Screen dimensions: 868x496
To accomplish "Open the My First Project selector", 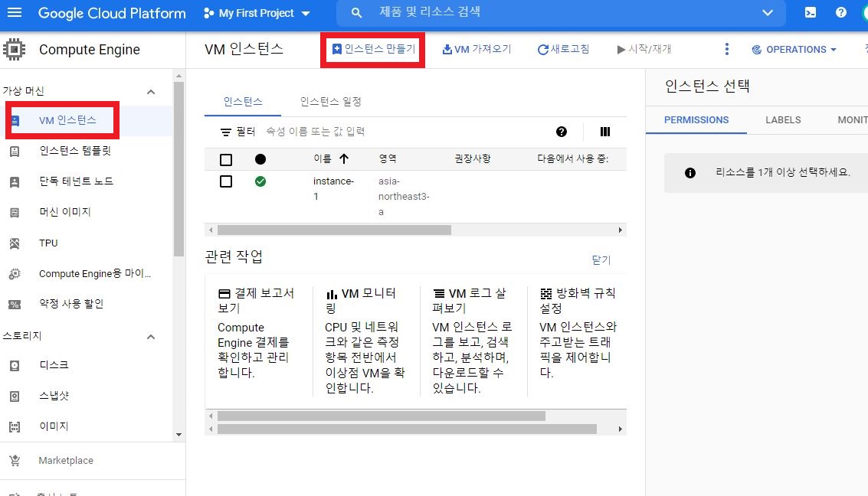I will click(x=257, y=13).
